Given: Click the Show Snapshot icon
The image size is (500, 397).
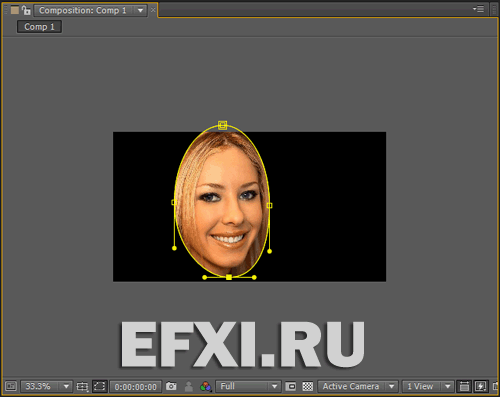Looking at the screenshot, I should 189,386.
